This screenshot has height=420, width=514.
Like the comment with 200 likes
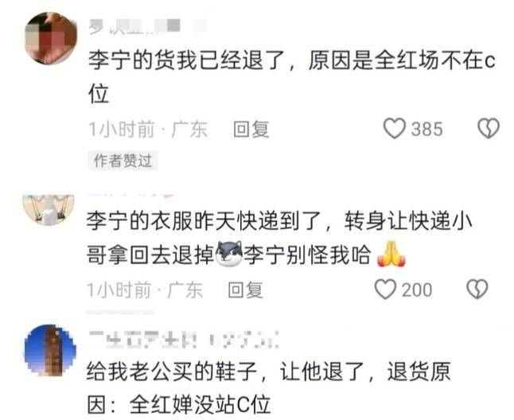point(385,289)
